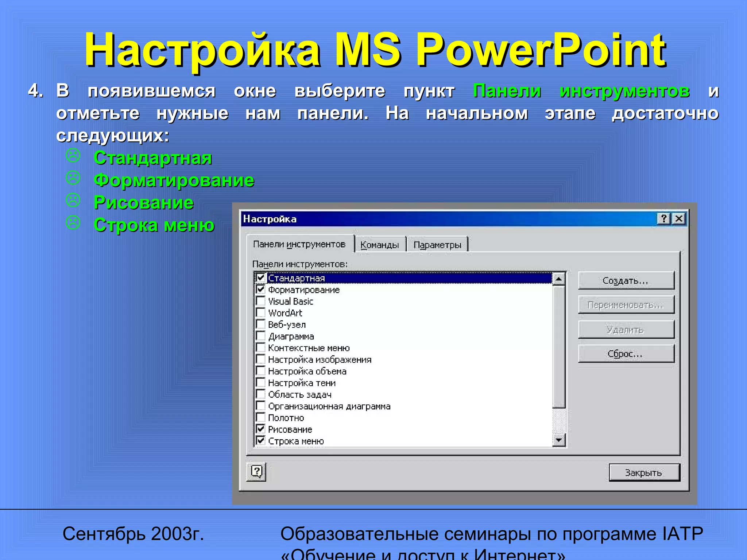
Task: Click the Сброс... button
Action: tap(626, 354)
